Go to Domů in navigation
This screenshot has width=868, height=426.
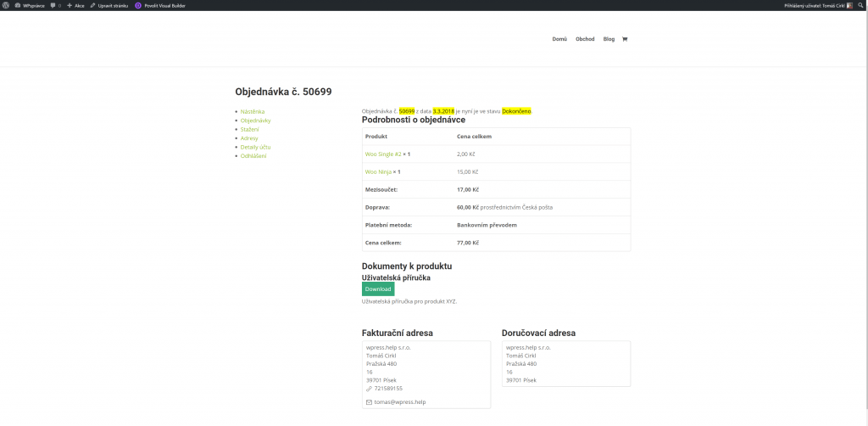(x=559, y=39)
